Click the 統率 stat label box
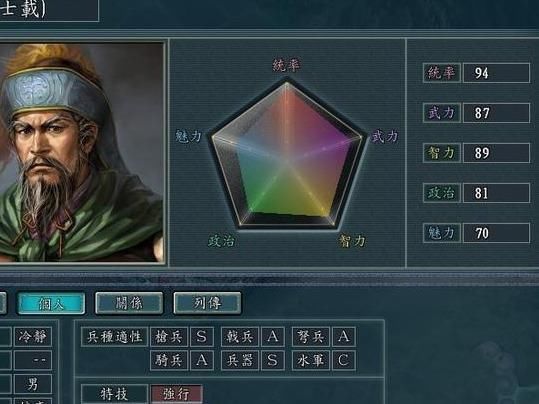Screen dimensions: 539x404 (x=442, y=73)
